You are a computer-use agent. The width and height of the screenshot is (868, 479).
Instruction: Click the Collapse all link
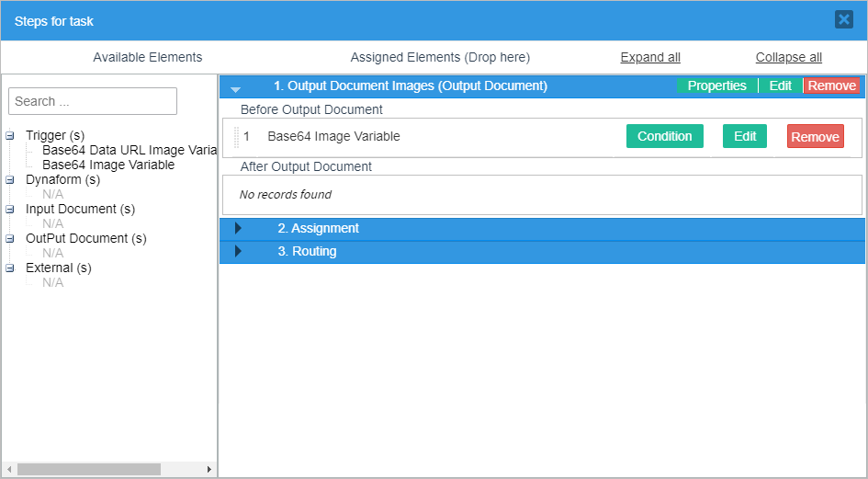click(788, 57)
